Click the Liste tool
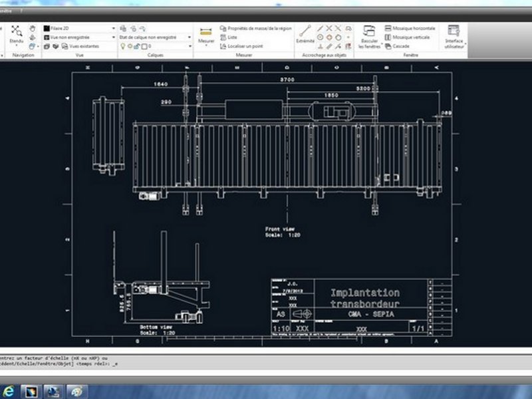Image resolution: width=532 pixels, height=399 pixels. [x=232, y=37]
